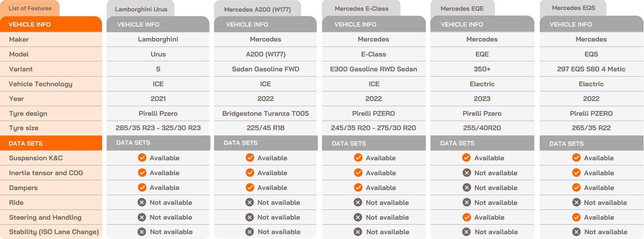The image size is (644, 239).
Task: Click the Mercedes EQE tab label
Action: click(462, 9)
